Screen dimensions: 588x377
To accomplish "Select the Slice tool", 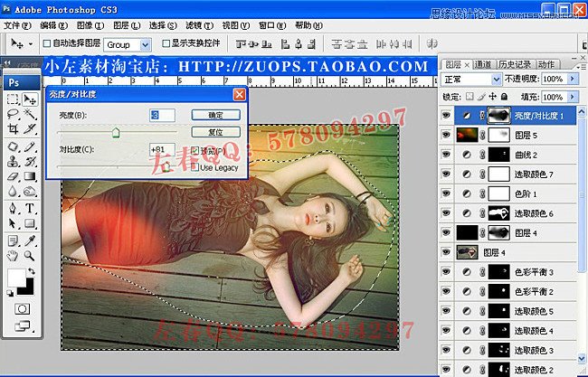I will point(30,129).
